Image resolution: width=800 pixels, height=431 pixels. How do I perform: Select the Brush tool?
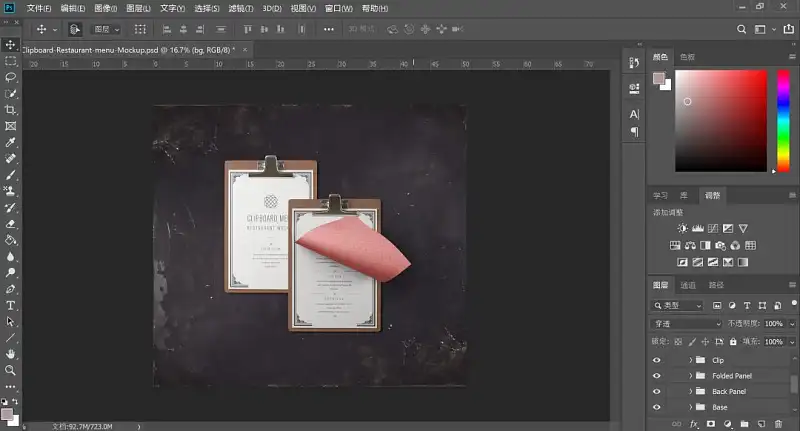tap(10, 175)
